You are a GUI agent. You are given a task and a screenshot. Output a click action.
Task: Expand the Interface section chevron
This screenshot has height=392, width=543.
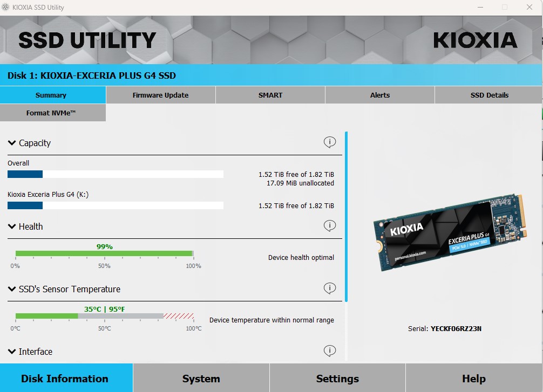point(12,352)
